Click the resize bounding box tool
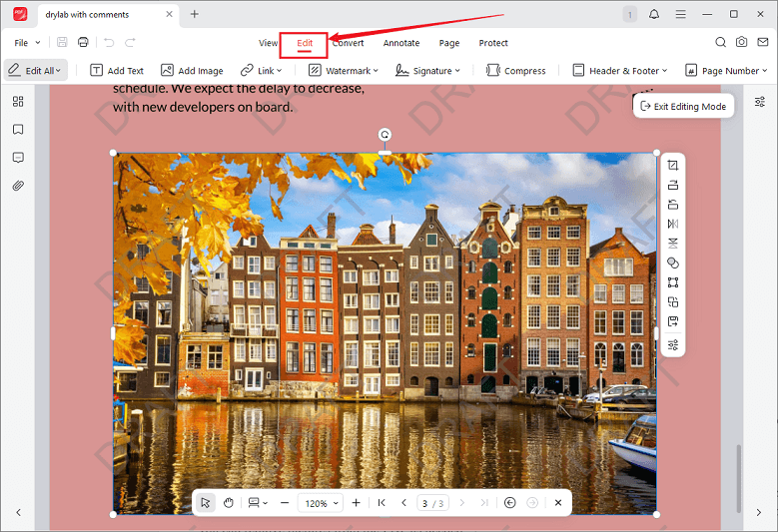778x532 pixels. click(673, 282)
